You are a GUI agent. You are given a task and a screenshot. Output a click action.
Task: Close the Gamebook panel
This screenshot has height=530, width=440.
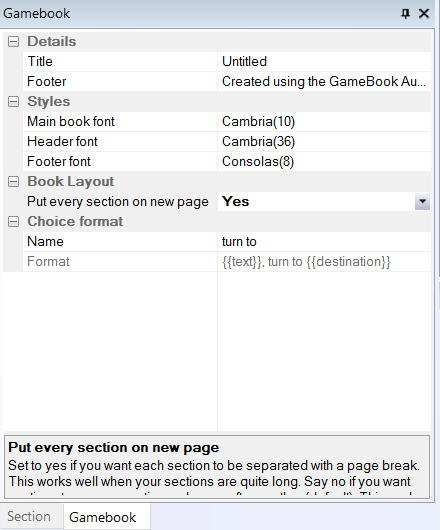(424, 14)
